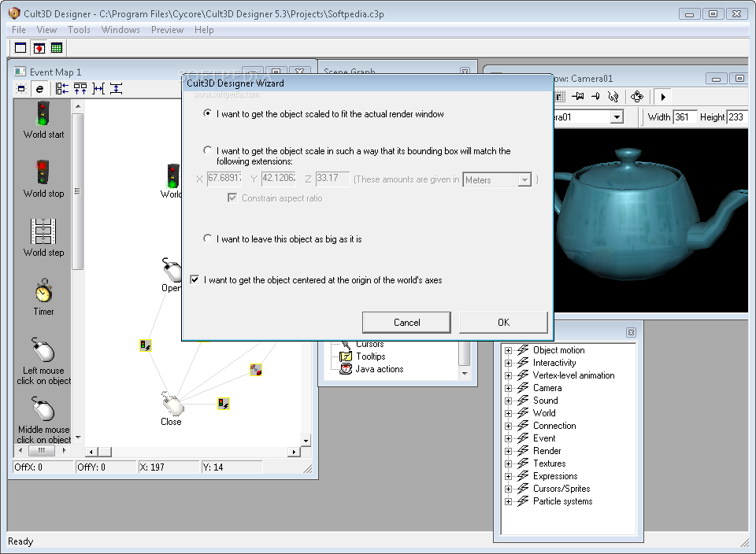
Task: Open the Meters units dropdown
Action: click(x=524, y=180)
